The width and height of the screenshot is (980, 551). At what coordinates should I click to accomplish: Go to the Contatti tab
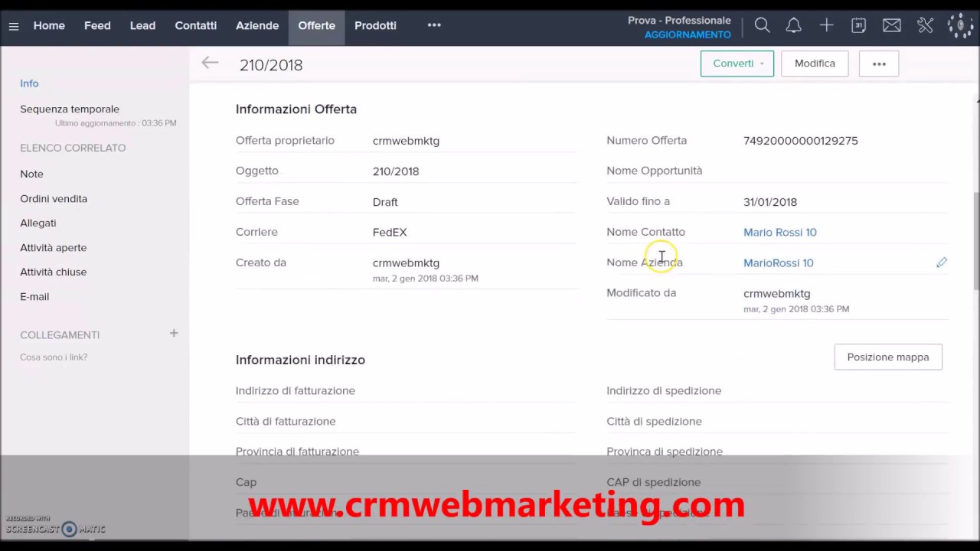pos(196,25)
